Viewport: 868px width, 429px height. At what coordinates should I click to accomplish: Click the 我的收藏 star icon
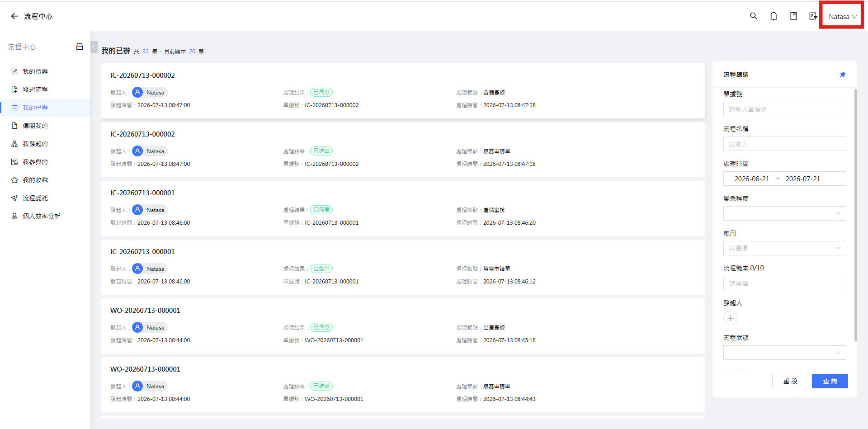coord(14,180)
